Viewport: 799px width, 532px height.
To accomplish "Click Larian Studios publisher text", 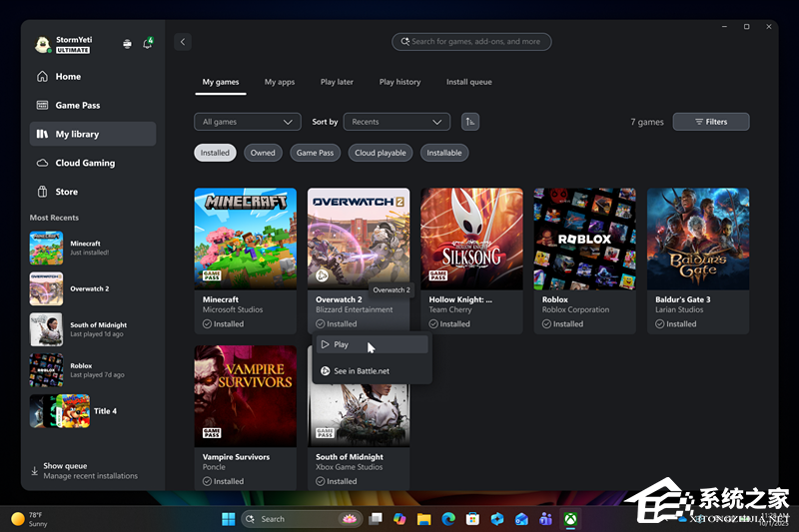I will coord(679,309).
